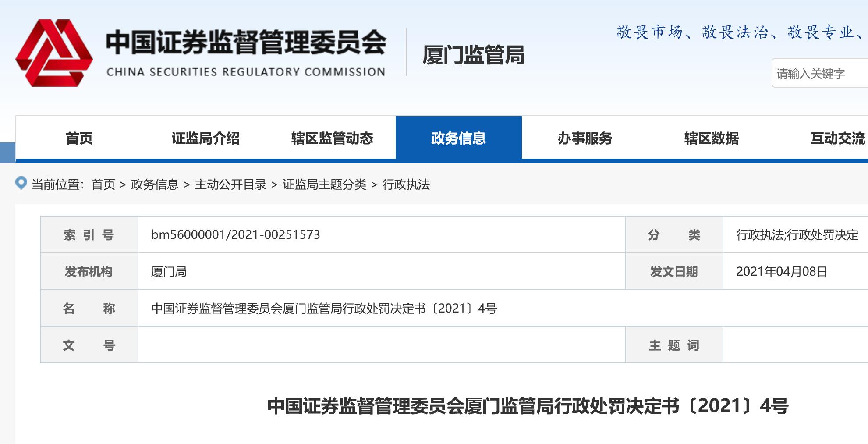The height and width of the screenshot is (444, 868).
Task: Click the 名称 label cell
Action: click(x=89, y=308)
